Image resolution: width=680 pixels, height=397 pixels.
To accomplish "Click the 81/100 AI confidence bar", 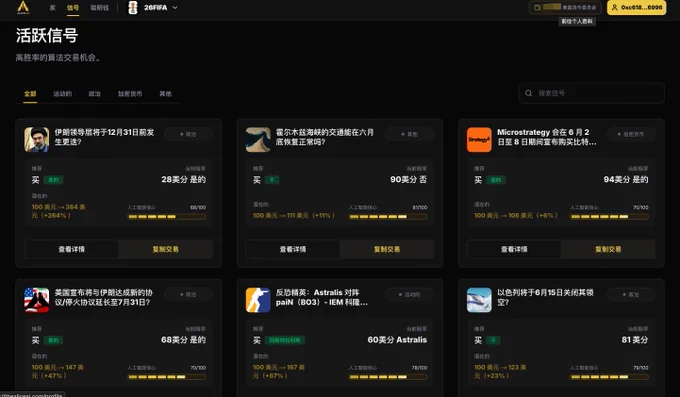I will pyautogui.click(x=388, y=217).
